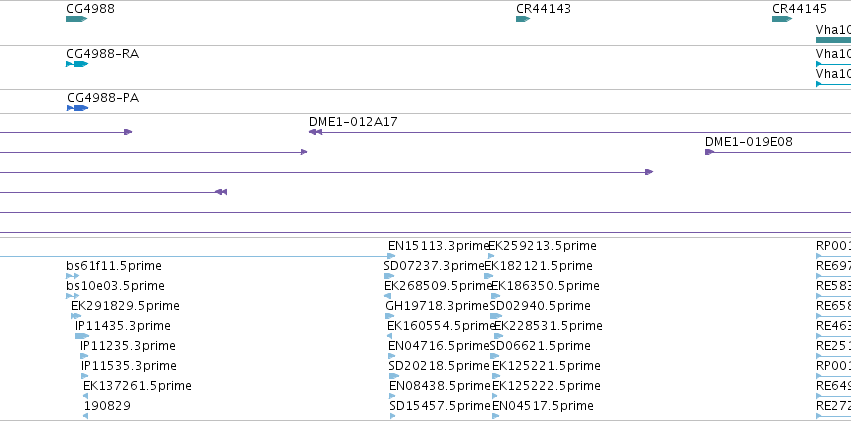Select the SD06621.5prime EST arrow
The image size is (851, 421).
coord(494,356)
